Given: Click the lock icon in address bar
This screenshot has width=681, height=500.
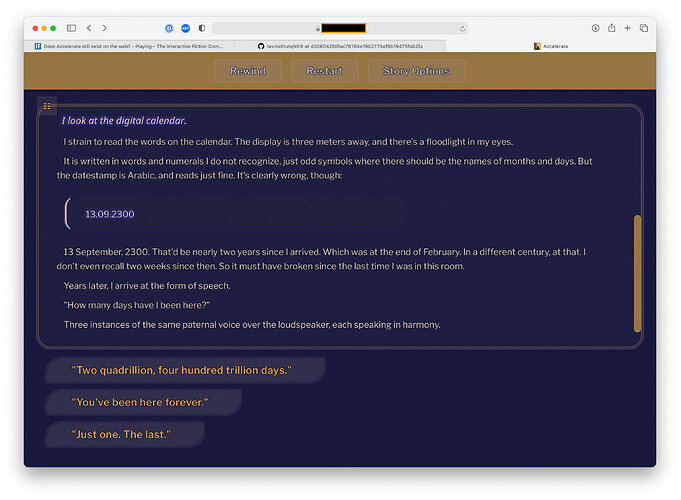Looking at the screenshot, I should pos(317,29).
